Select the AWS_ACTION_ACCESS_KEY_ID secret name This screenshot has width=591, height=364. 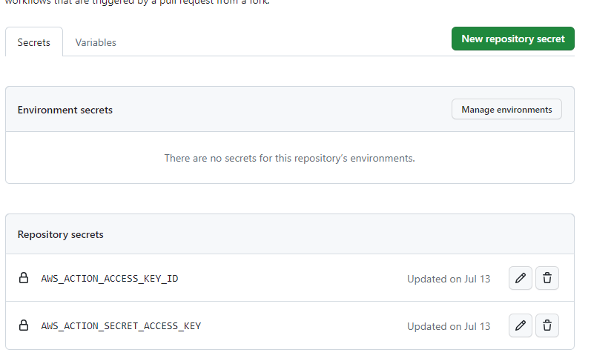click(110, 279)
